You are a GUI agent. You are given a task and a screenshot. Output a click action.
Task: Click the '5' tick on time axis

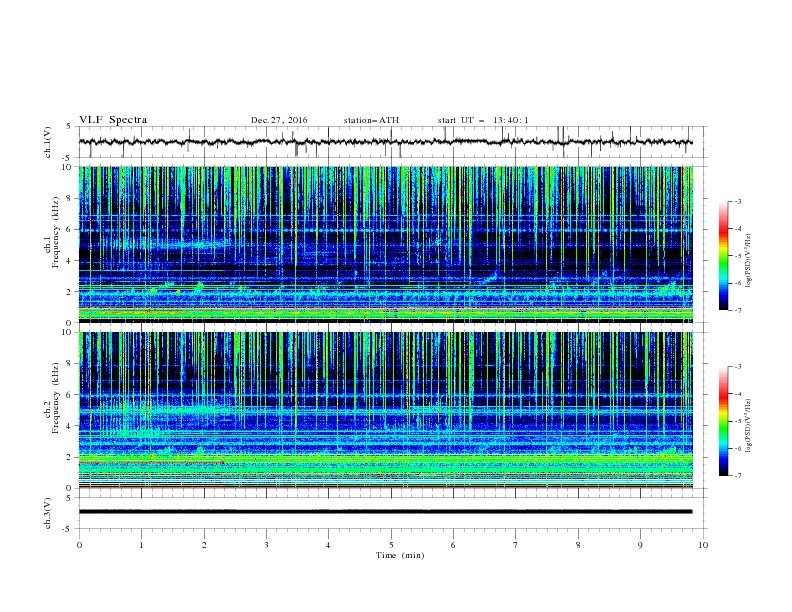pos(391,545)
